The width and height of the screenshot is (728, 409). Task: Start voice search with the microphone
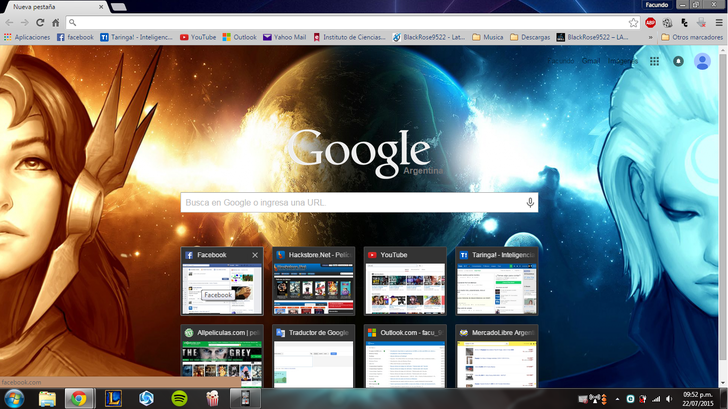(x=530, y=202)
